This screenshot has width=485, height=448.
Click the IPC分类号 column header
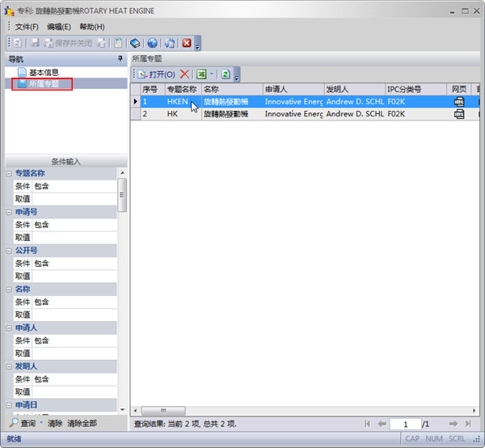tap(415, 90)
